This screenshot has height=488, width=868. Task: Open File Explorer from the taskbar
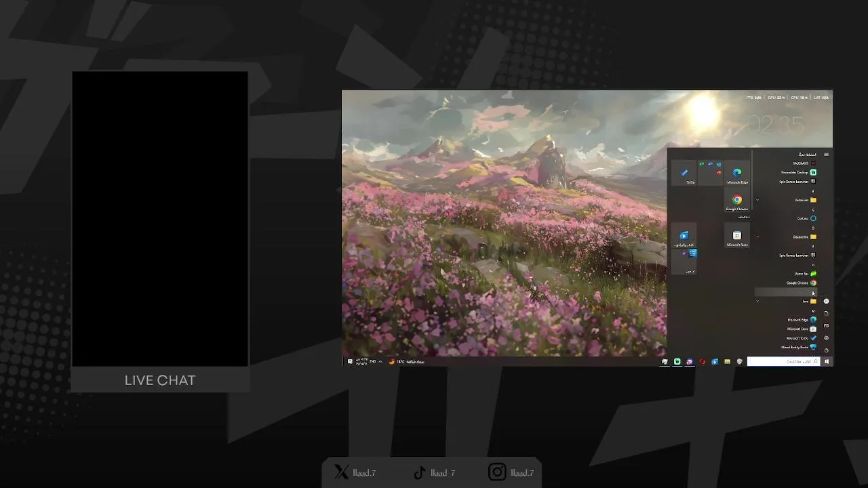[x=727, y=361]
